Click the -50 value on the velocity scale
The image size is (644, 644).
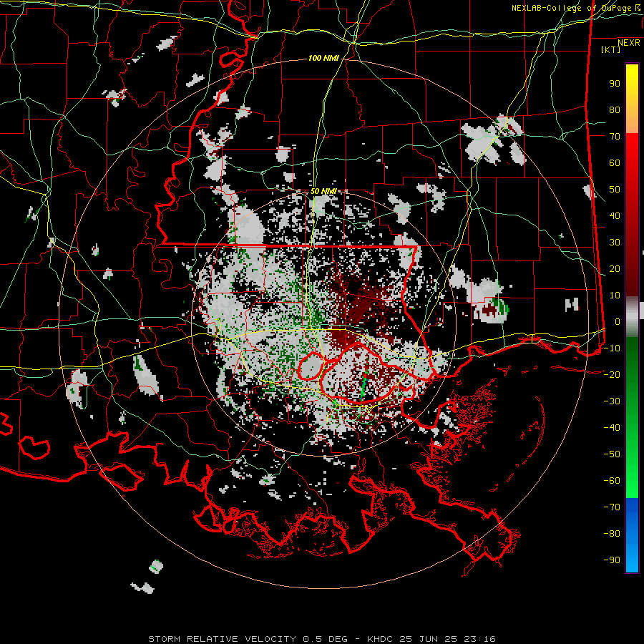[x=612, y=454]
